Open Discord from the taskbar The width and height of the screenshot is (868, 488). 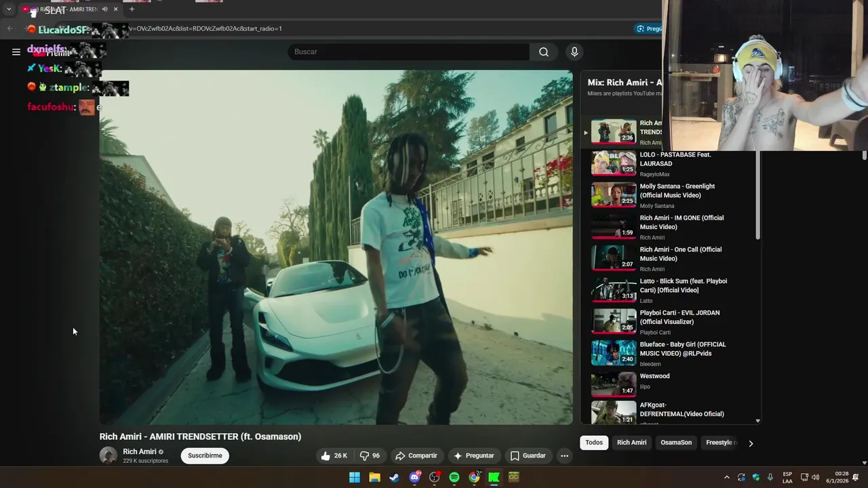414,477
